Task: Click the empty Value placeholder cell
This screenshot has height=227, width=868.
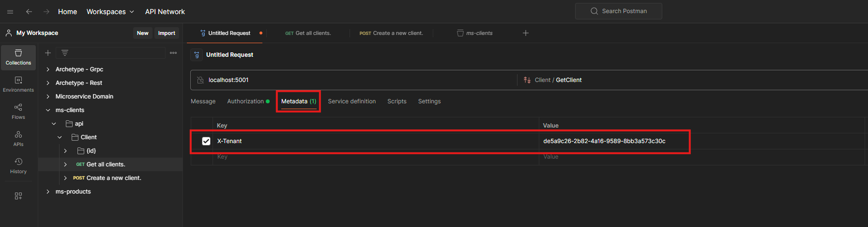Action: coord(702,157)
